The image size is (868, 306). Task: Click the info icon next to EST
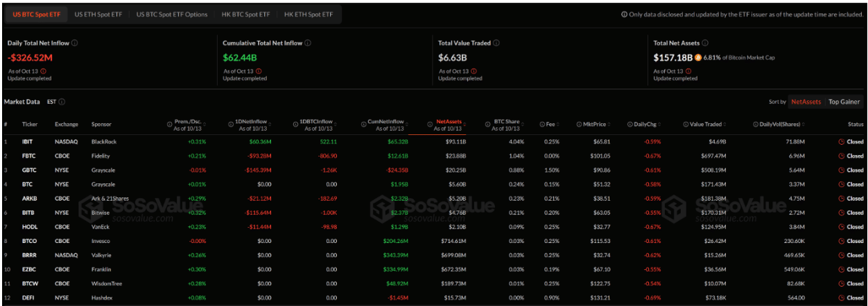pos(62,102)
